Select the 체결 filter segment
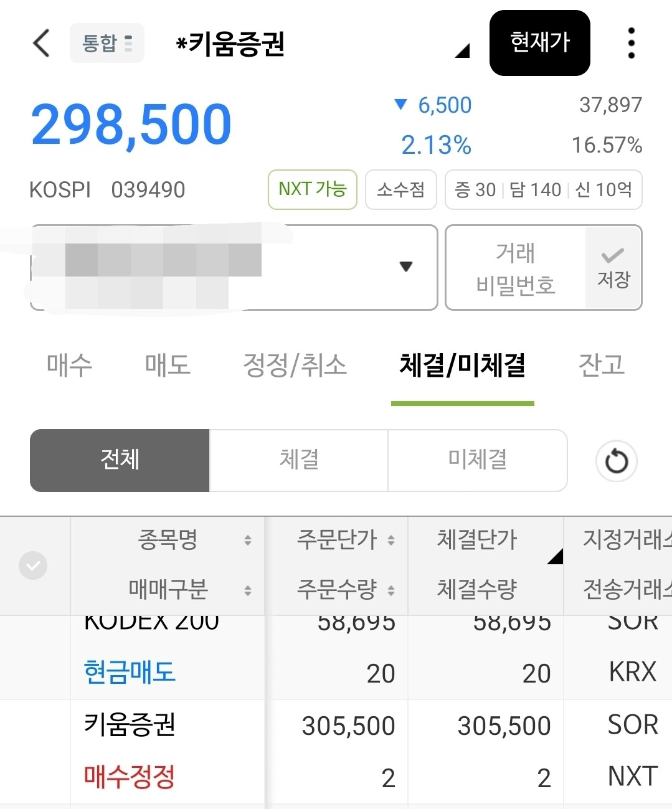The width and height of the screenshot is (672, 809). coord(298,460)
